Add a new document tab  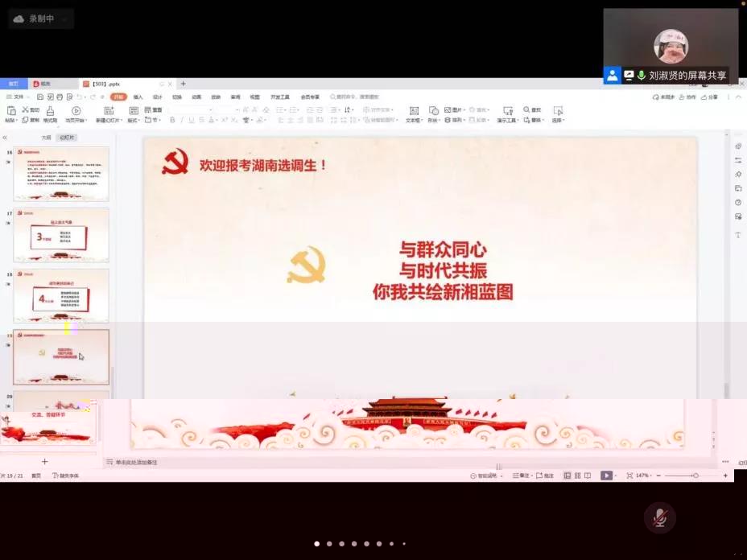pyautogui.click(x=183, y=84)
